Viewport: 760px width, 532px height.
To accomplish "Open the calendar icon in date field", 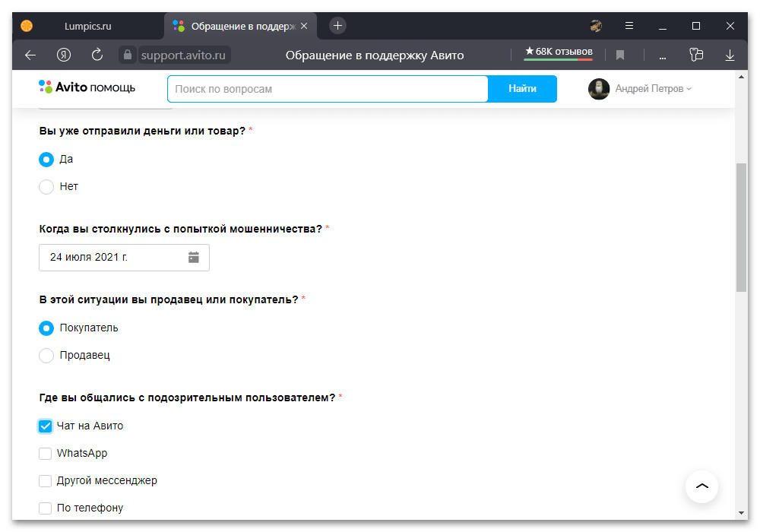I will click(193, 258).
